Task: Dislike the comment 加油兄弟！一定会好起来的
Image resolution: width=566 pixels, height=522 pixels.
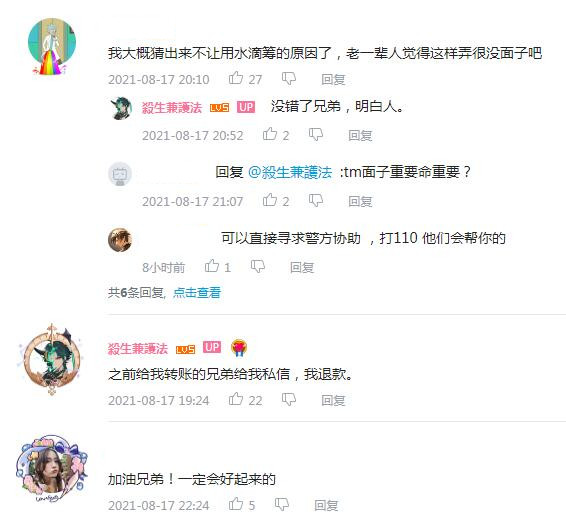Action: click(282, 504)
